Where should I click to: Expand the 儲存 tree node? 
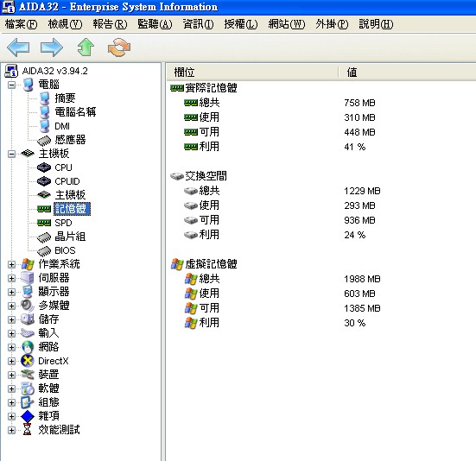click(x=11, y=319)
